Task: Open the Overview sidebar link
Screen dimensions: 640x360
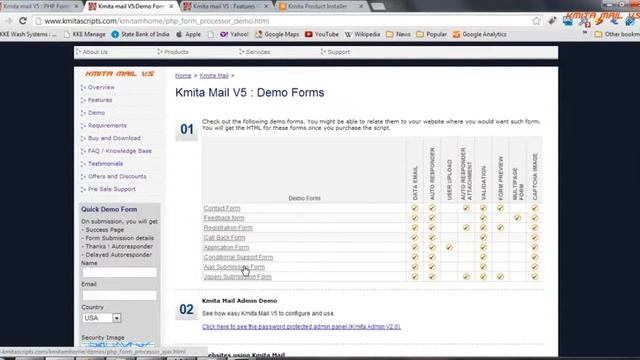Action: point(101,87)
